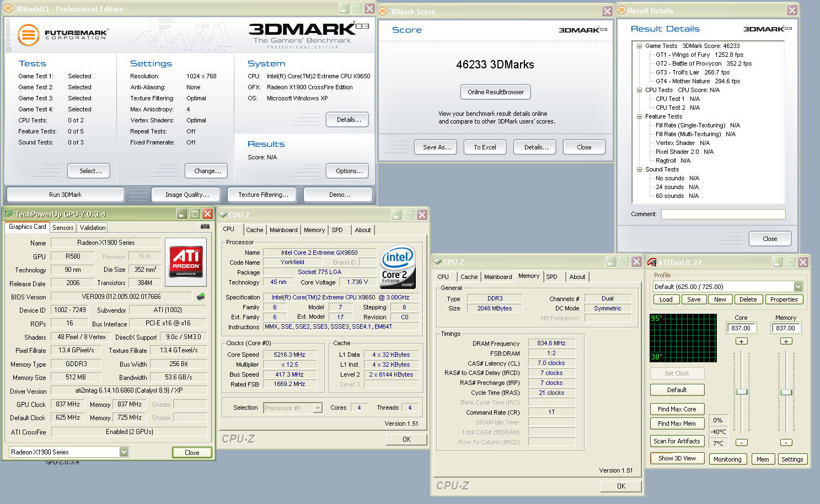
Task: Increase Memory clock with plus button in ATITool
Action: coord(786,341)
